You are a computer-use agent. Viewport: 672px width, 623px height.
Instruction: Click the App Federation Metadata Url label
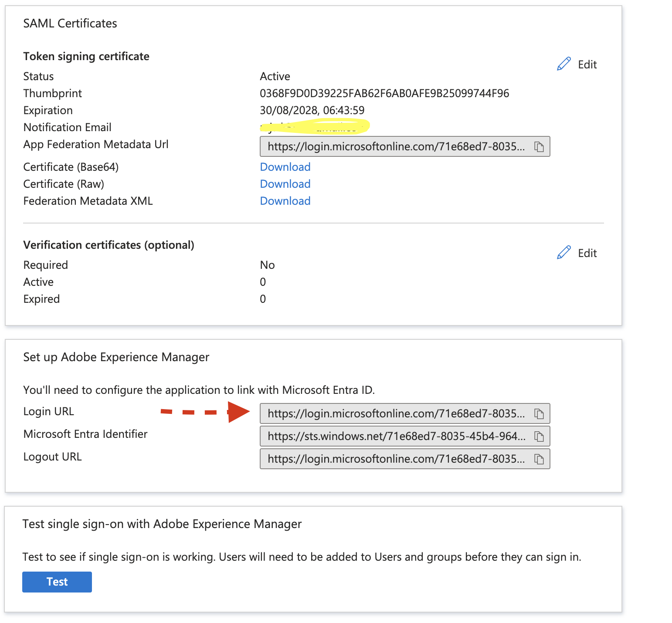(x=96, y=144)
